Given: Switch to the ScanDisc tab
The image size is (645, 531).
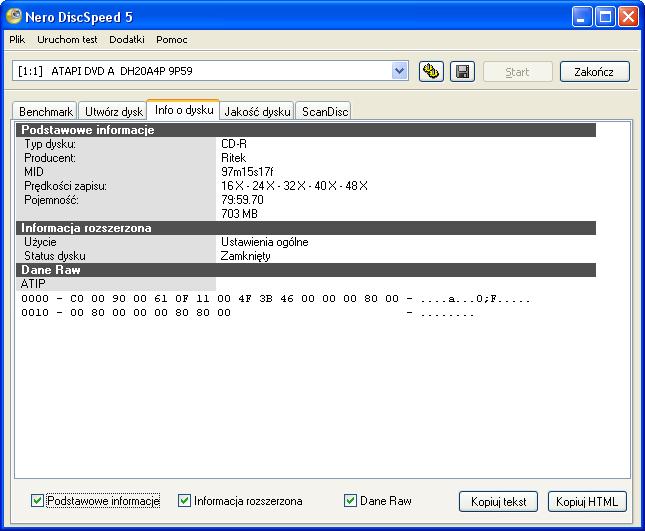Looking at the screenshot, I should coord(325,111).
